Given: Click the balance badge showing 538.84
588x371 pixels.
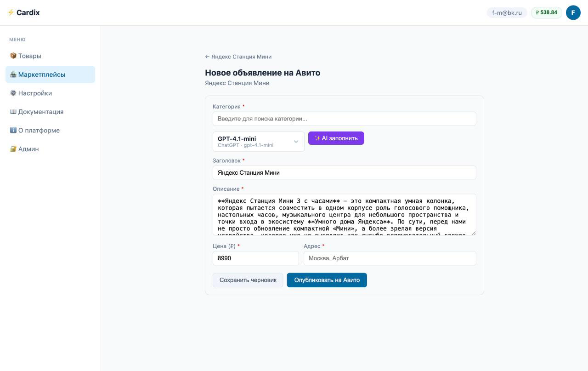Looking at the screenshot, I should [x=547, y=12].
